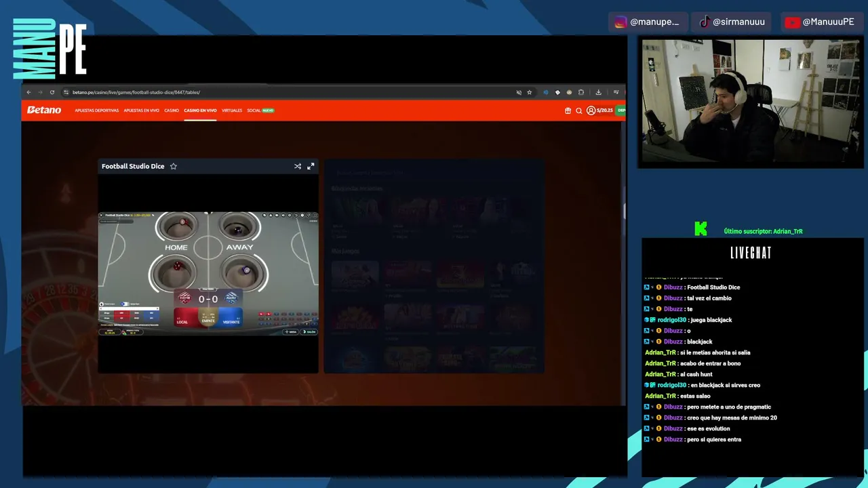Open the Casino menu item
This screenshot has height=488, width=868.
coord(172,110)
